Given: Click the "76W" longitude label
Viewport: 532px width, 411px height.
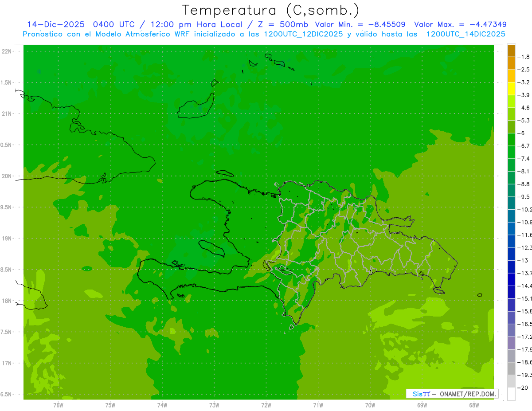Looking at the screenshot, I should pyautogui.click(x=58, y=405).
